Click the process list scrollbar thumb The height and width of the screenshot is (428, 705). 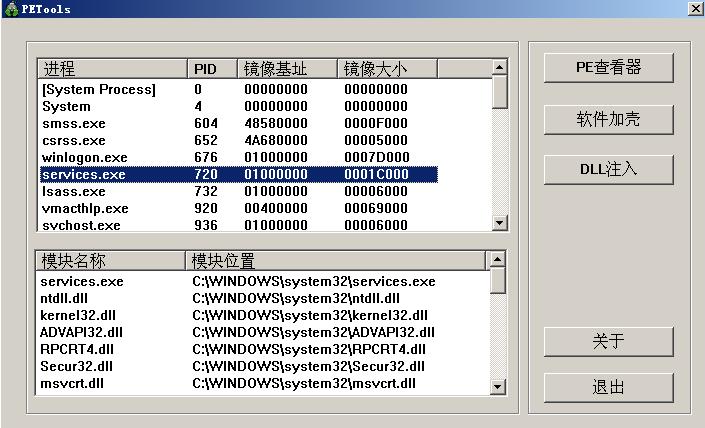click(500, 92)
